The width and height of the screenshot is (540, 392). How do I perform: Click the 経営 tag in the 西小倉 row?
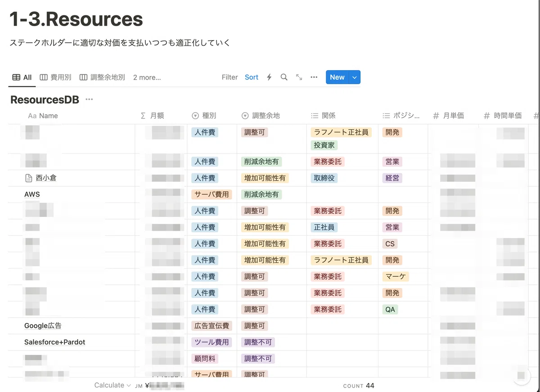coord(392,178)
